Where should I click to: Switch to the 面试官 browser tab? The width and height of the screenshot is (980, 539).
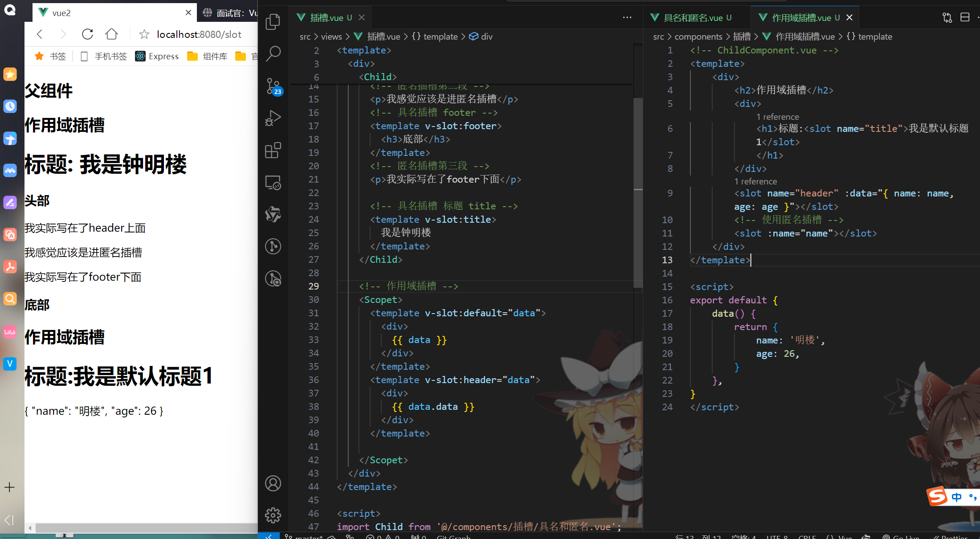229,13
